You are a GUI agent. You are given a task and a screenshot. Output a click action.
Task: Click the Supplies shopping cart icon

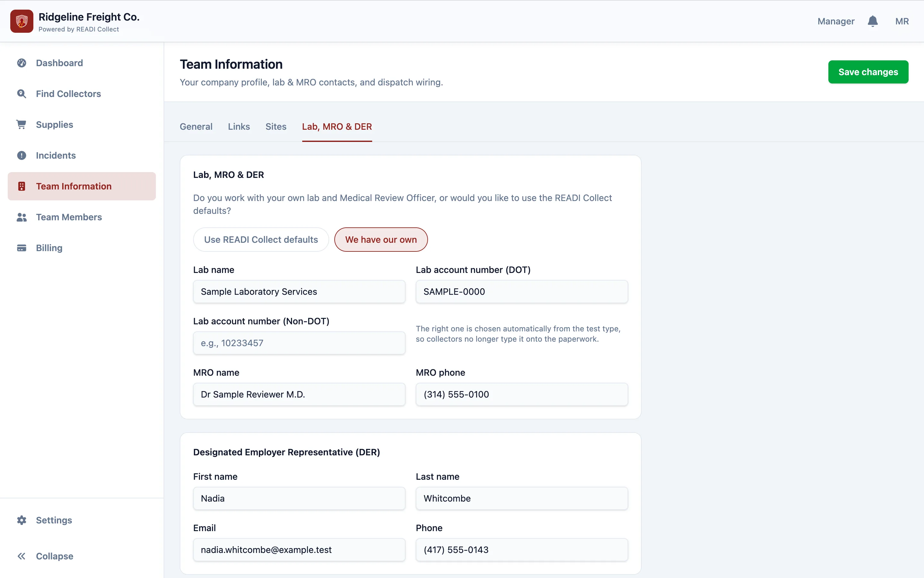point(22,125)
